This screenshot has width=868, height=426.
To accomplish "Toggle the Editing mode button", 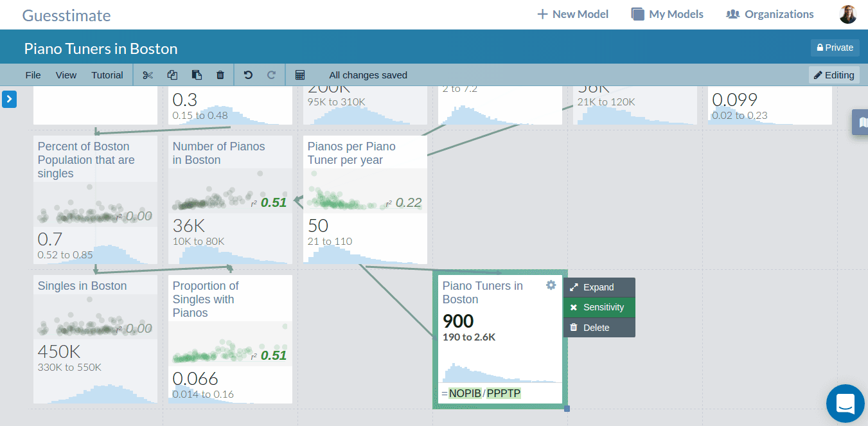I will (834, 75).
